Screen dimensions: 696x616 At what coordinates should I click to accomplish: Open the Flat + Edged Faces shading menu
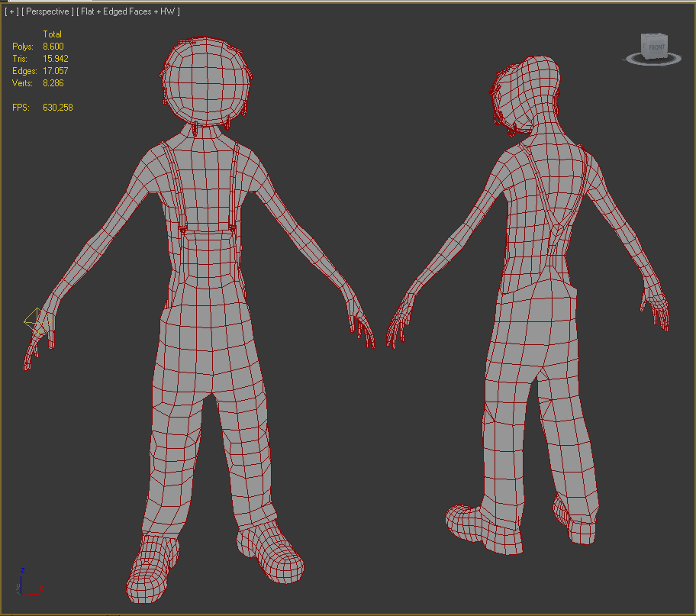[128, 11]
